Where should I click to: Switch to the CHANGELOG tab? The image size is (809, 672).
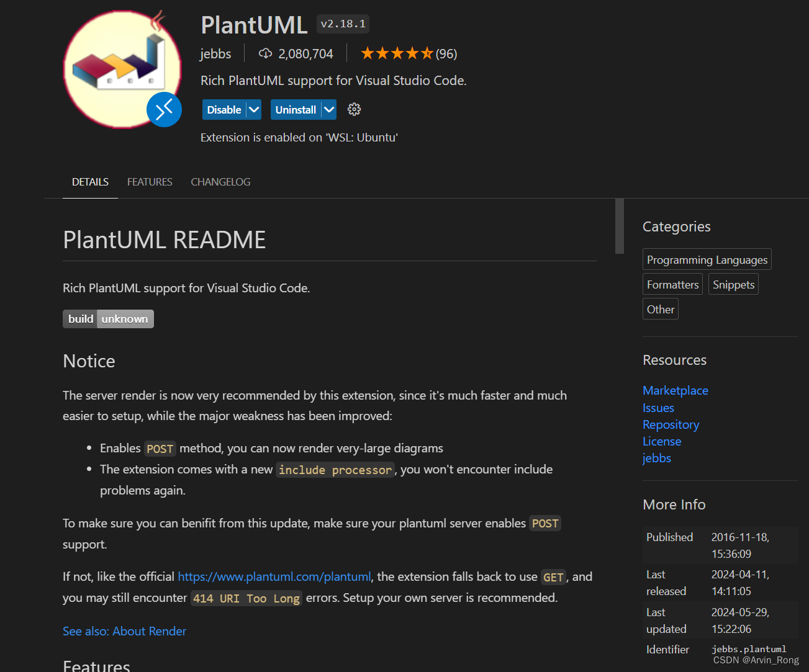(220, 182)
